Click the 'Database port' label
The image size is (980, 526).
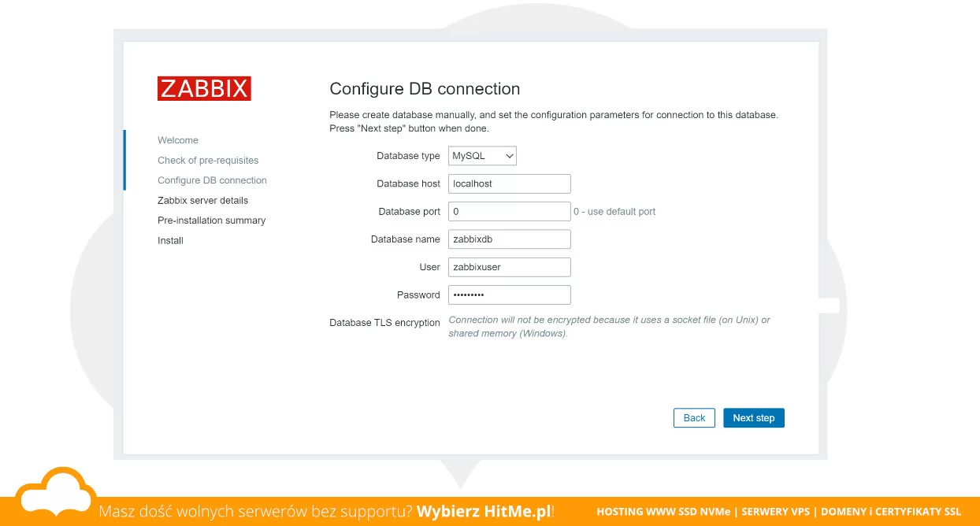coord(409,212)
